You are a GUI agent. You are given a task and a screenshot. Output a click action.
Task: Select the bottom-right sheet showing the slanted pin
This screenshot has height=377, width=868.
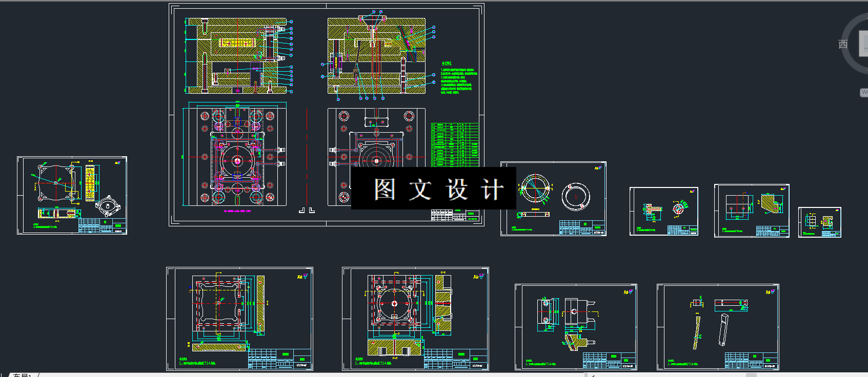[718, 327]
